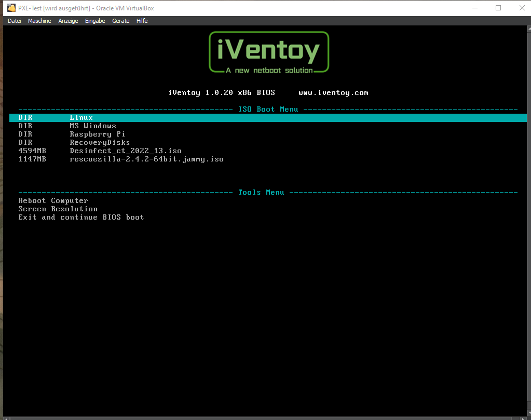Image resolution: width=531 pixels, height=420 pixels.
Task: Click the iVentoy logo image
Action: 269,52
